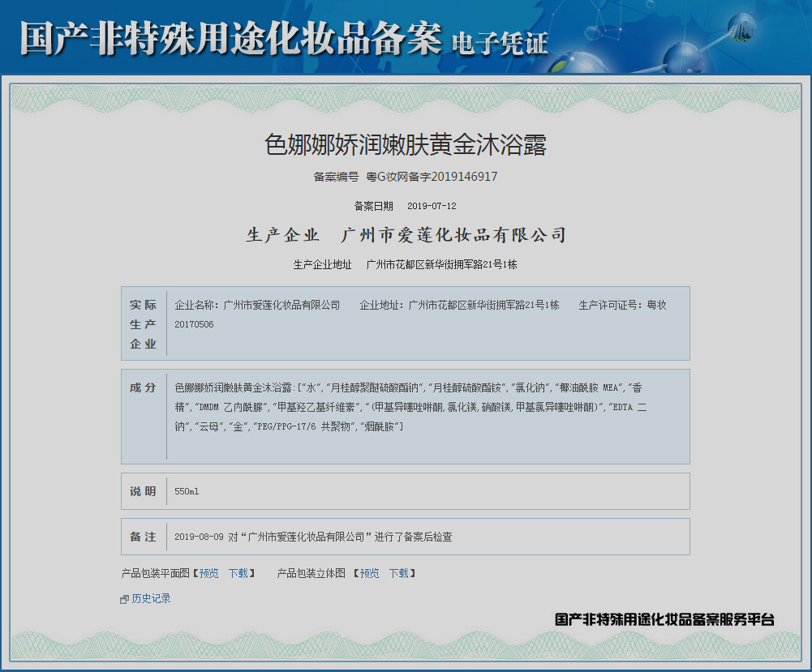The width and height of the screenshot is (812, 672).
Task: Click the 生产企业地址 label
Action: (322, 265)
